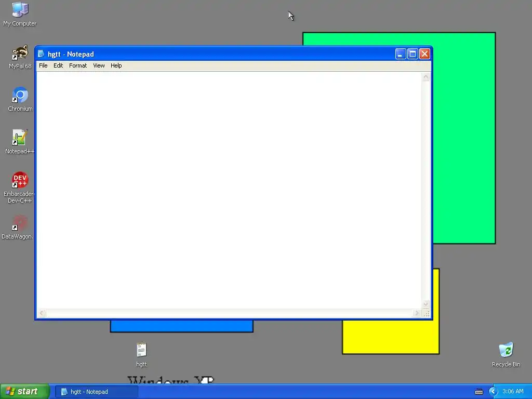Click the on-screen keyboard tray icon
532x399 pixels.
point(478,392)
